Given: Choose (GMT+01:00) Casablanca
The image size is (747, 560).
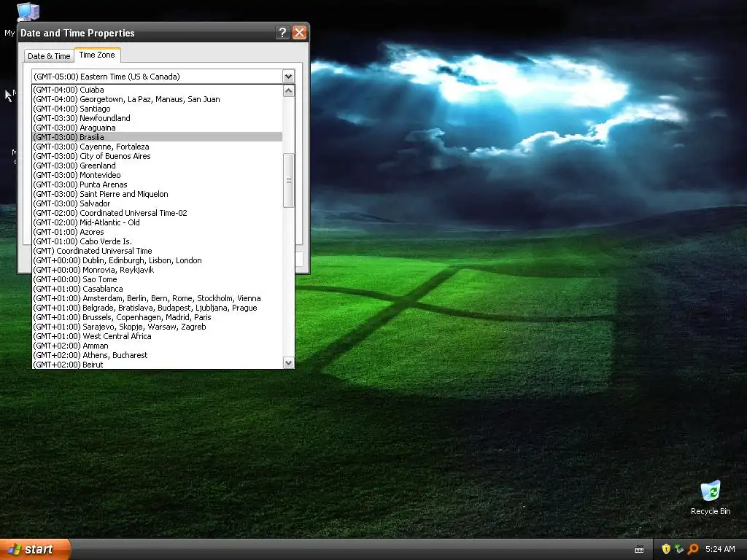Looking at the screenshot, I should coord(158,289).
